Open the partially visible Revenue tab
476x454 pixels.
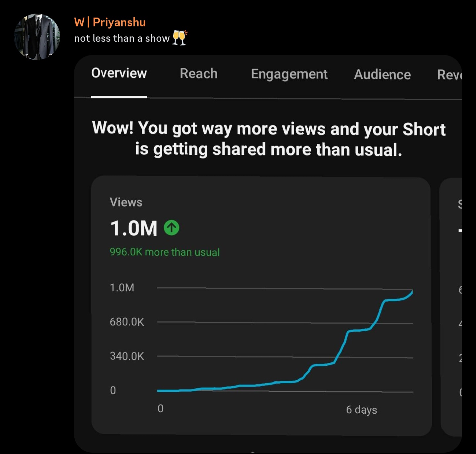450,75
